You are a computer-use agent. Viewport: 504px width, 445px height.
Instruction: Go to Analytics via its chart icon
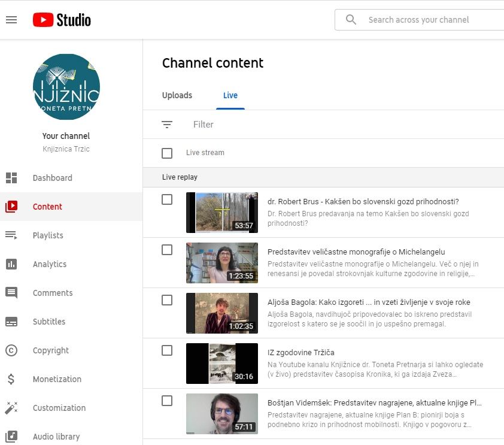pos(11,264)
